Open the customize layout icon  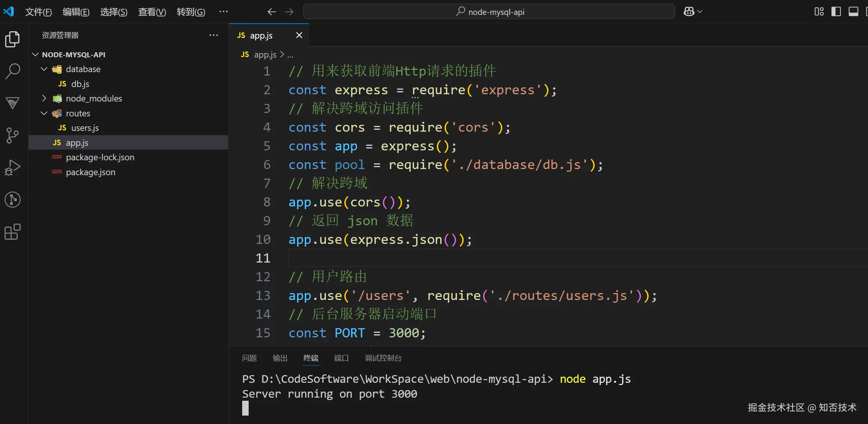click(x=819, y=12)
